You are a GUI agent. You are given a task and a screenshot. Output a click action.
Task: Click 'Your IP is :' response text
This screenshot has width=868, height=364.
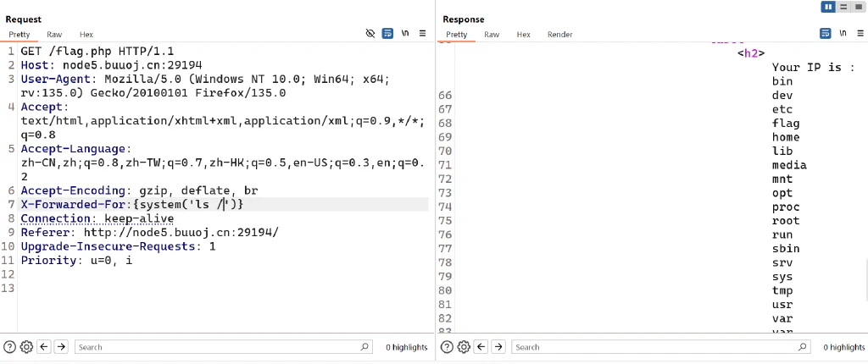coord(814,68)
